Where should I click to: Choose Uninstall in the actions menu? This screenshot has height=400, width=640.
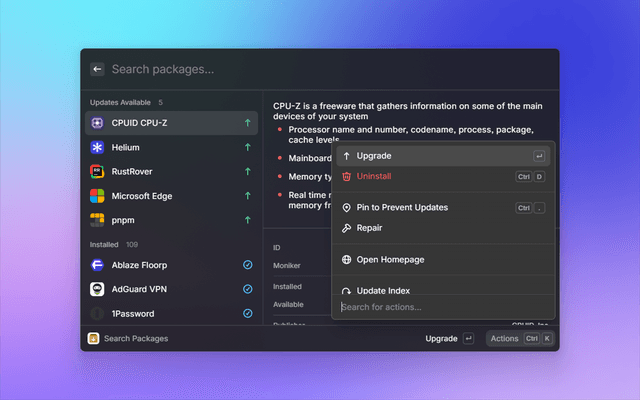point(443,176)
